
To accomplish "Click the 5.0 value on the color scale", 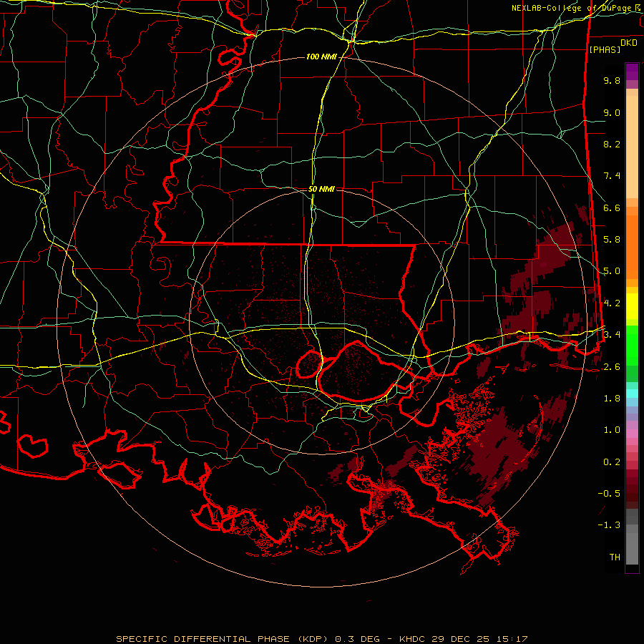I will tap(612, 271).
